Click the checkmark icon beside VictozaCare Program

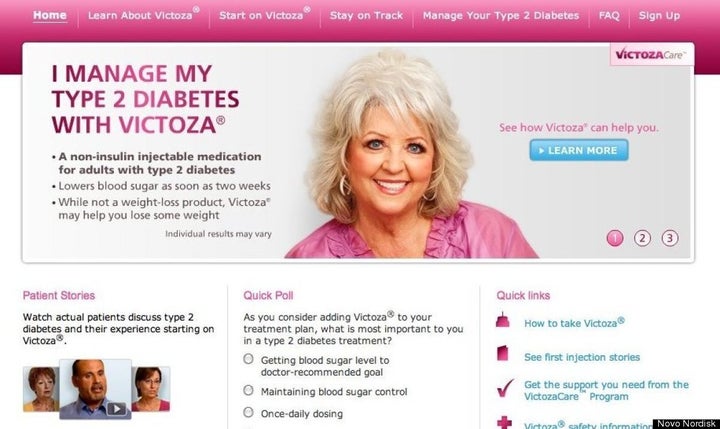coord(505,388)
